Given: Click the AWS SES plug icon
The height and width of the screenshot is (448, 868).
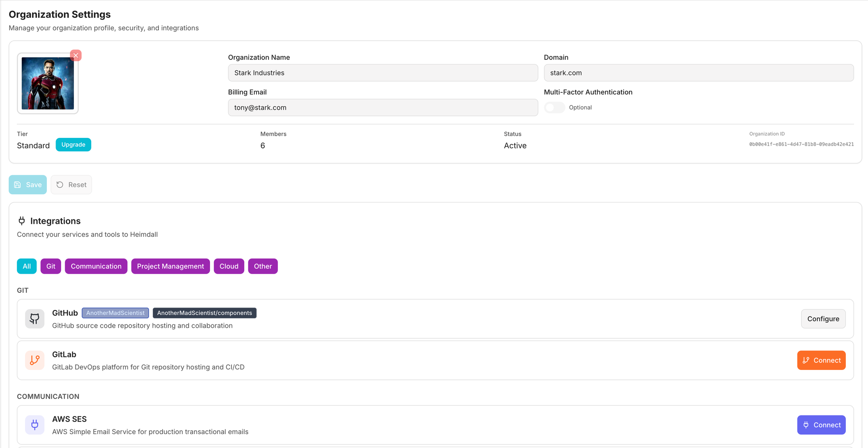Looking at the screenshot, I should click(x=35, y=425).
